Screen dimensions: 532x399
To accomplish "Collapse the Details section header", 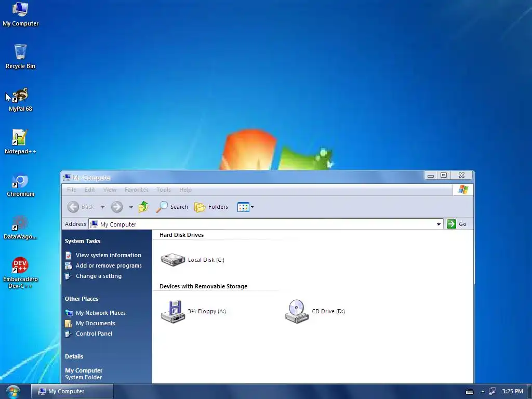I will [x=74, y=356].
